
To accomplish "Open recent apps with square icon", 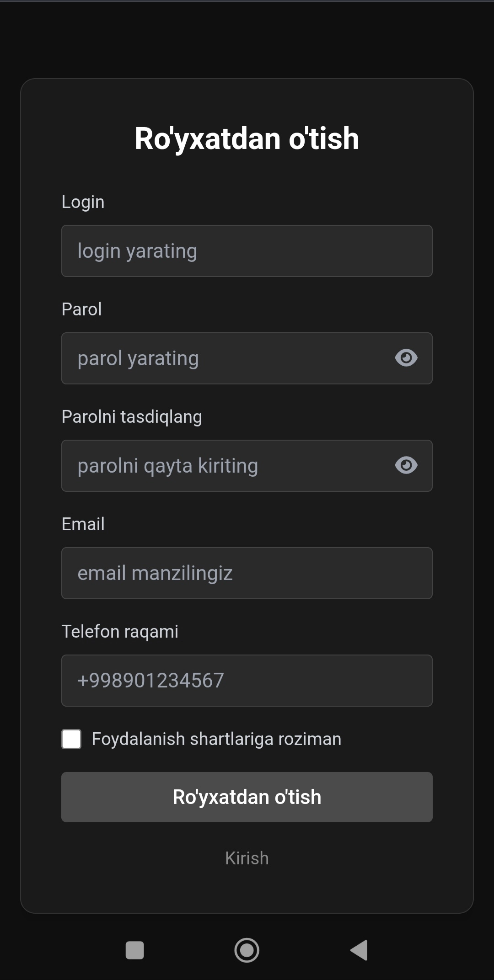I will tap(135, 950).
